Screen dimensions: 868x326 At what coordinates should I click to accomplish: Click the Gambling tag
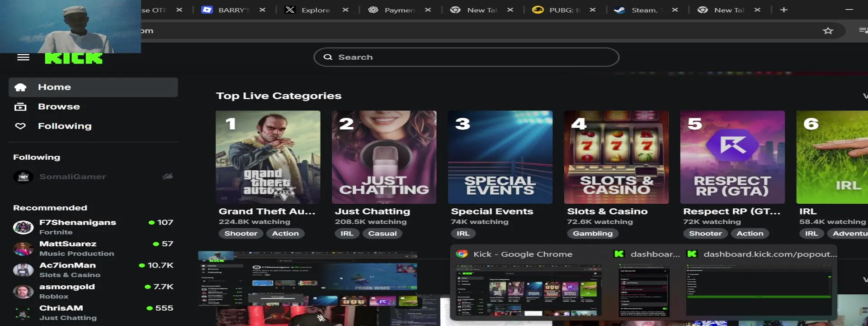point(593,234)
